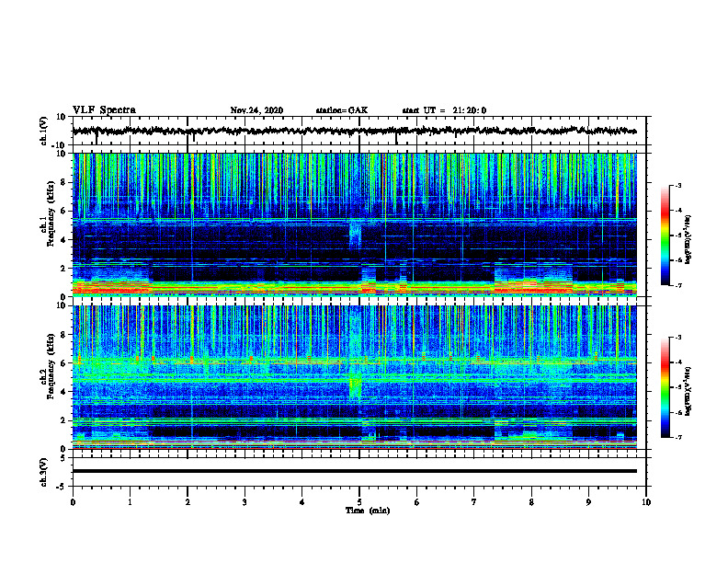Click the time axis tick label '2'

click(x=188, y=502)
